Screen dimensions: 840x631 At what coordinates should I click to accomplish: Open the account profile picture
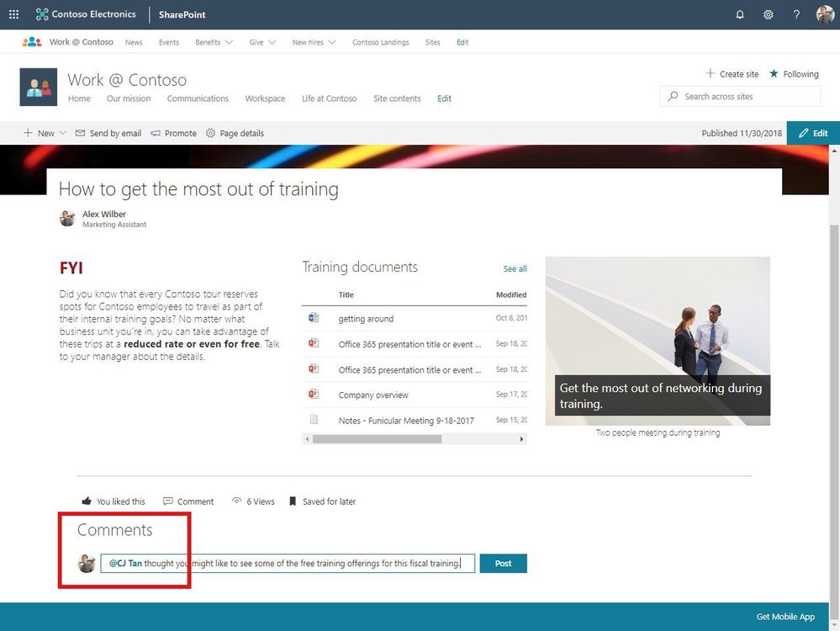825,14
